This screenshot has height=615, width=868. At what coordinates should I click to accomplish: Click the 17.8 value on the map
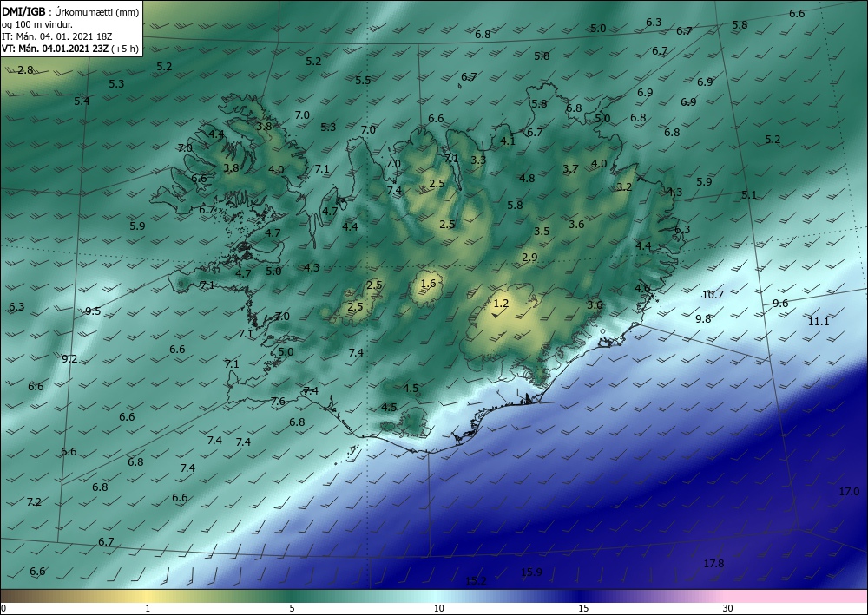[x=713, y=564]
